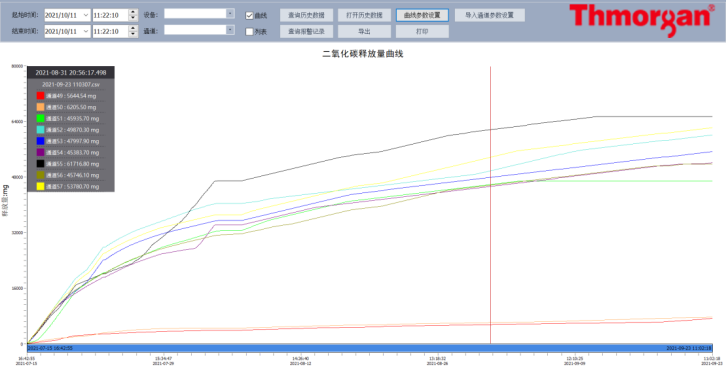Click the blue swatch for channel 53
The width and height of the screenshot is (727, 371).
[x=40, y=141]
